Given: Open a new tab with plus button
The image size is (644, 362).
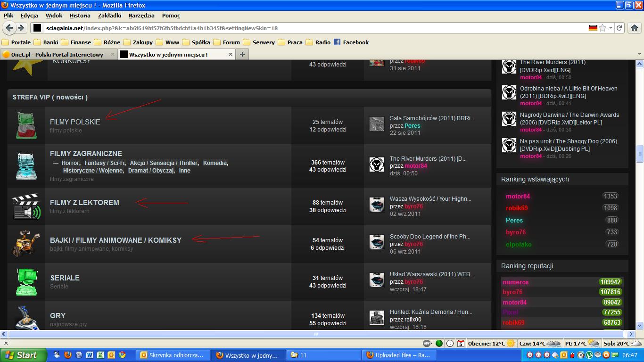Looking at the screenshot, I should 242,54.
